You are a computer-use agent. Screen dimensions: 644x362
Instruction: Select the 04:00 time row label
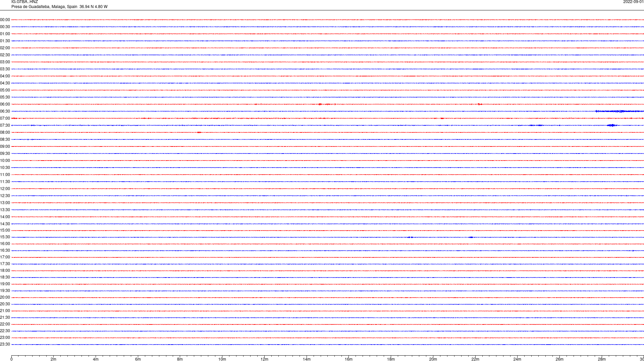(x=5, y=76)
